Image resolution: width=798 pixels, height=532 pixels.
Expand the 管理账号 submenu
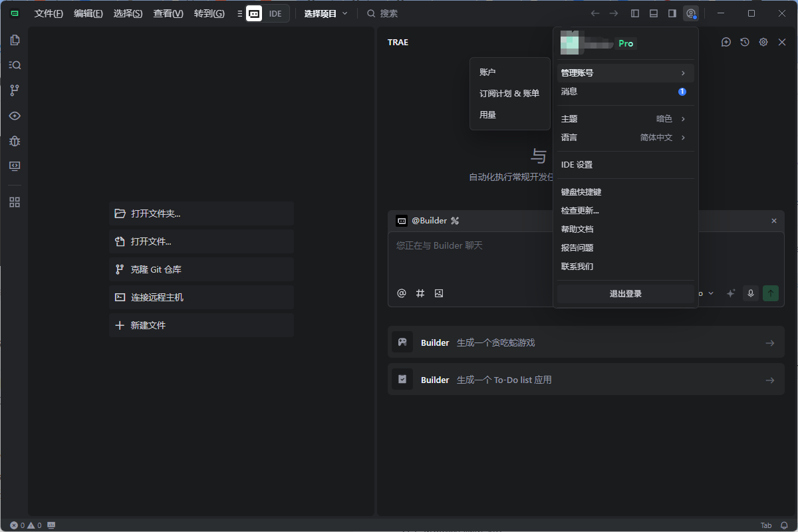tap(625, 73)
